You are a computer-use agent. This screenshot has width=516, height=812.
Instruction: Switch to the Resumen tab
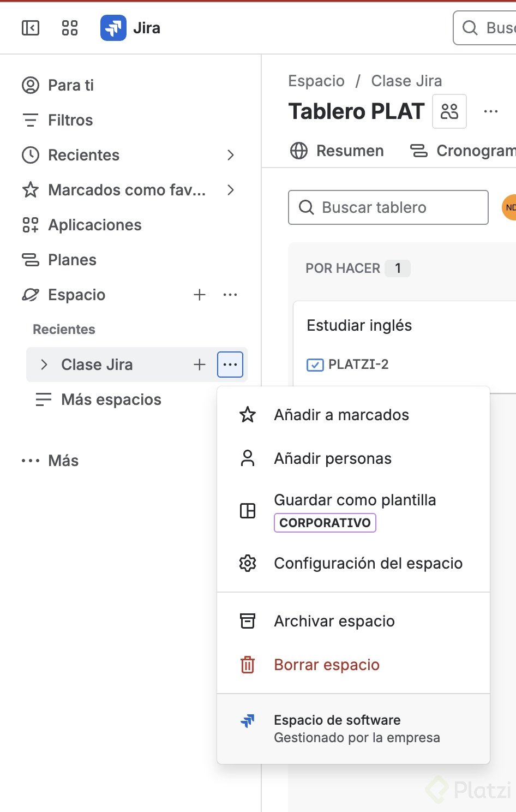[x=338, y=151]
